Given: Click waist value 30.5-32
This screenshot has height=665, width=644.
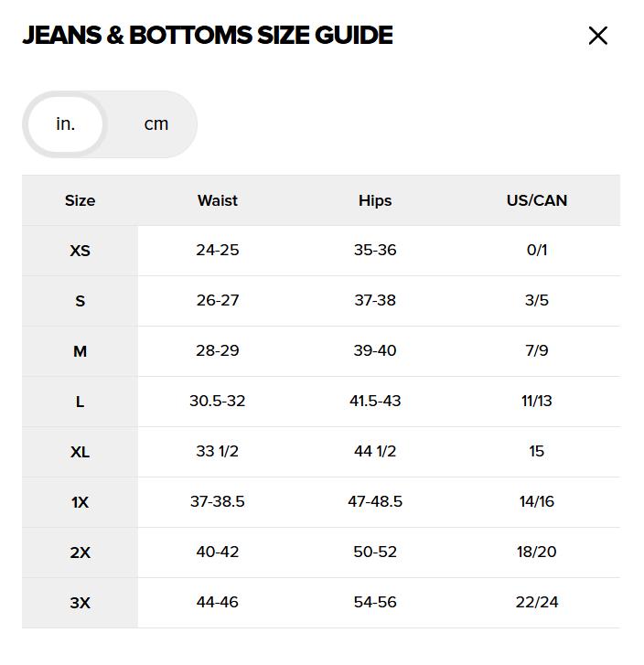Looking at the screenshot, I should click(x=217, y=401).
